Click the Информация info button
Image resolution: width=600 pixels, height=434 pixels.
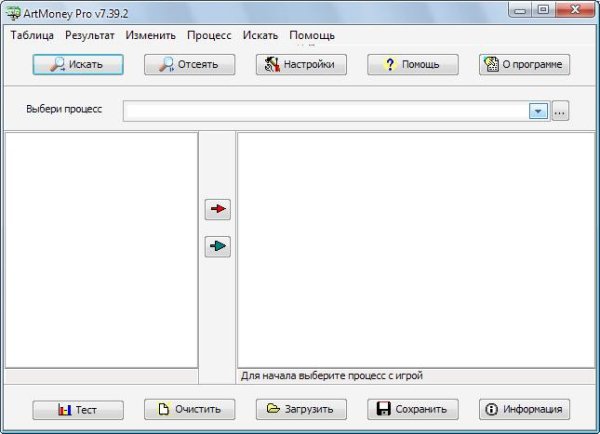coord(524,409)
